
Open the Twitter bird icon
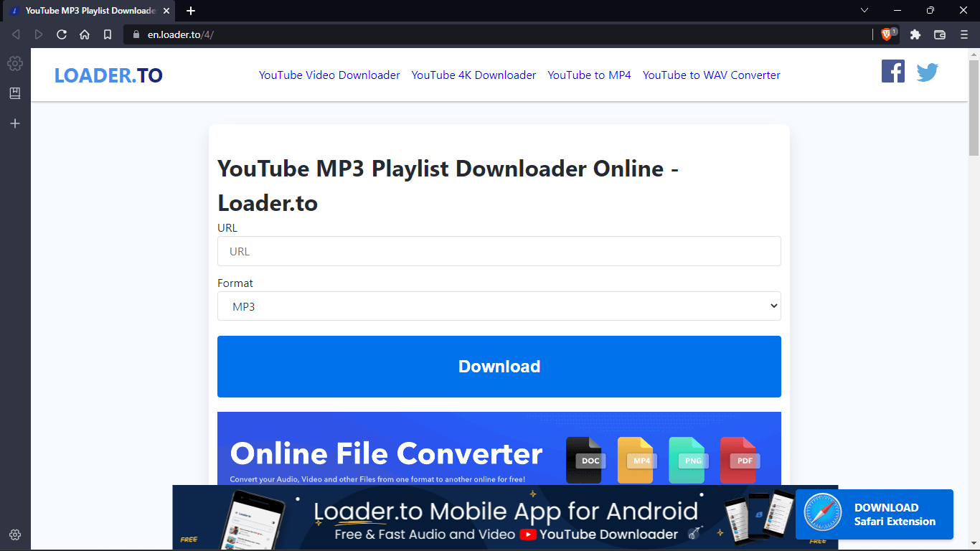[927, 71]
